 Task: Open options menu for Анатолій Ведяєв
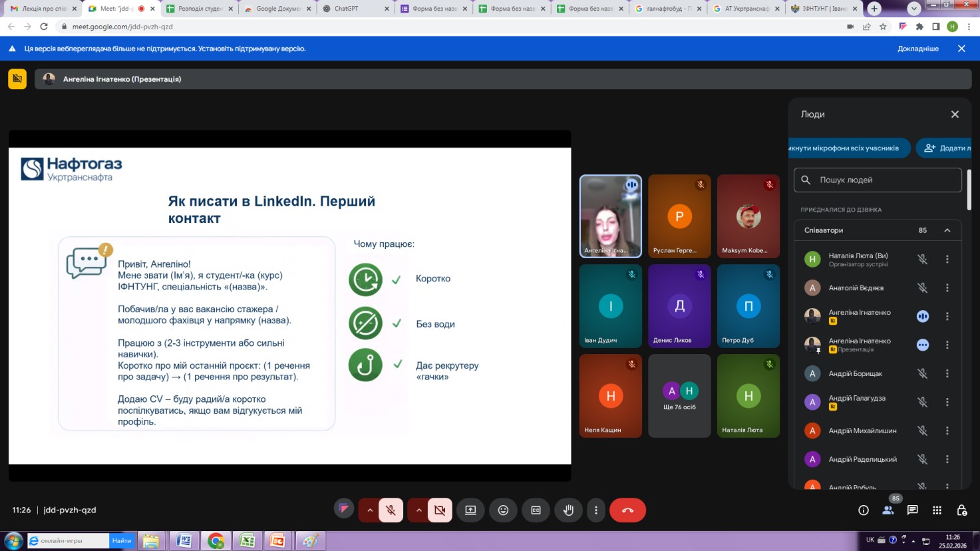coord(947,288)
